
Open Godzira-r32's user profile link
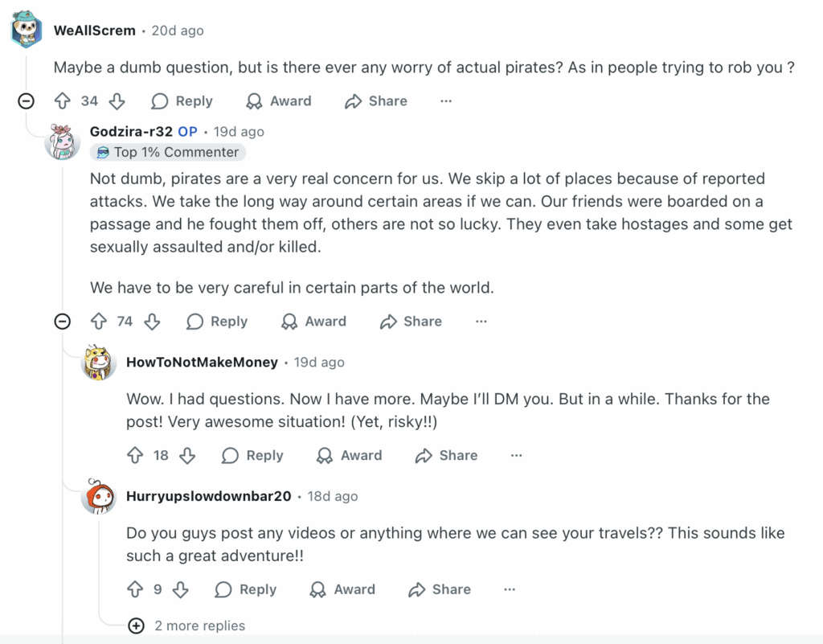[131, 131]
